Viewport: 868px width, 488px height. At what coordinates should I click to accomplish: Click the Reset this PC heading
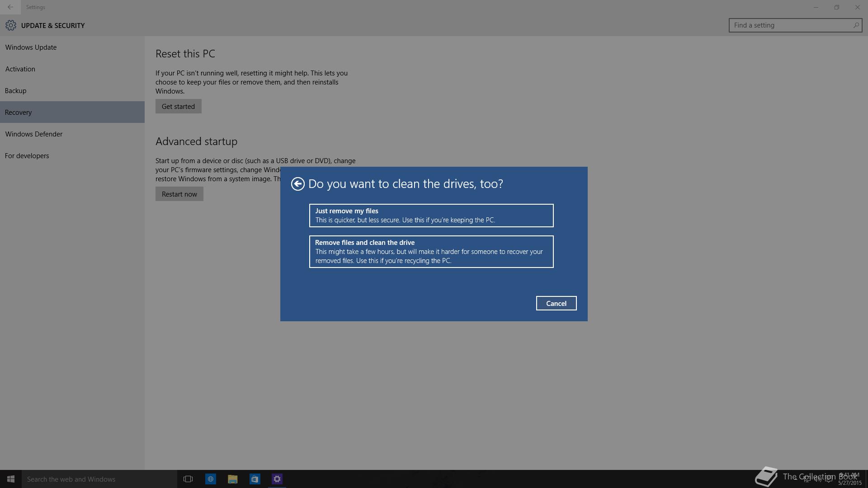185,54
